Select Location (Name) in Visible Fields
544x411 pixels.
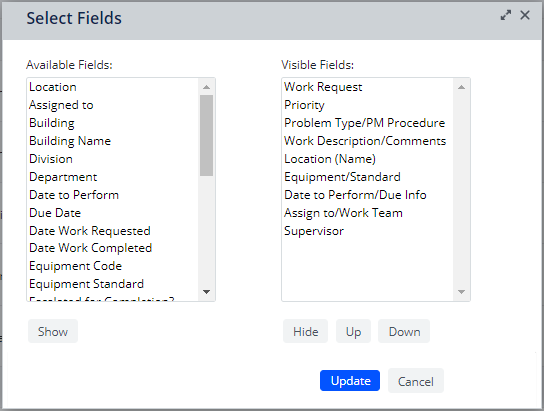click(368, 159)
